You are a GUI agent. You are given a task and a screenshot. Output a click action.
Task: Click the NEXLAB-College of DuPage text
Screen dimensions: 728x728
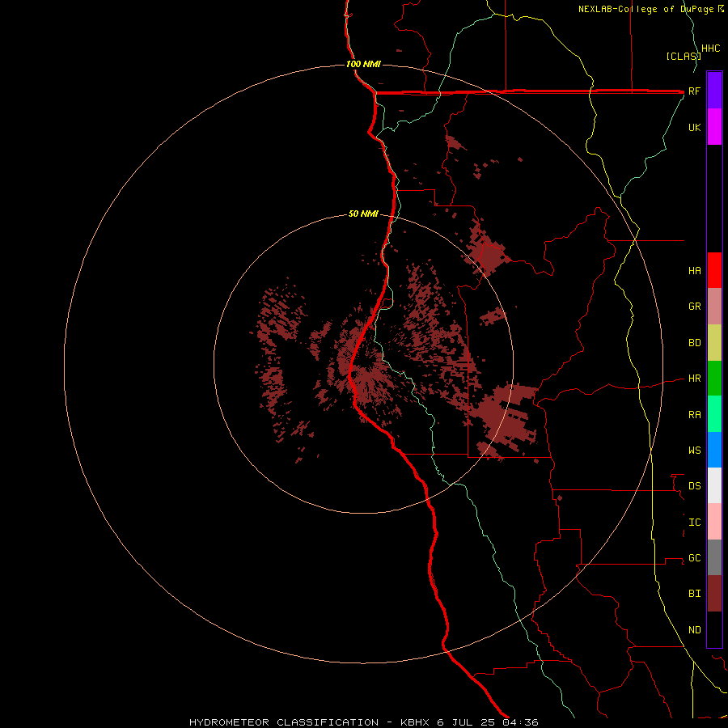(x=646, y=9)
